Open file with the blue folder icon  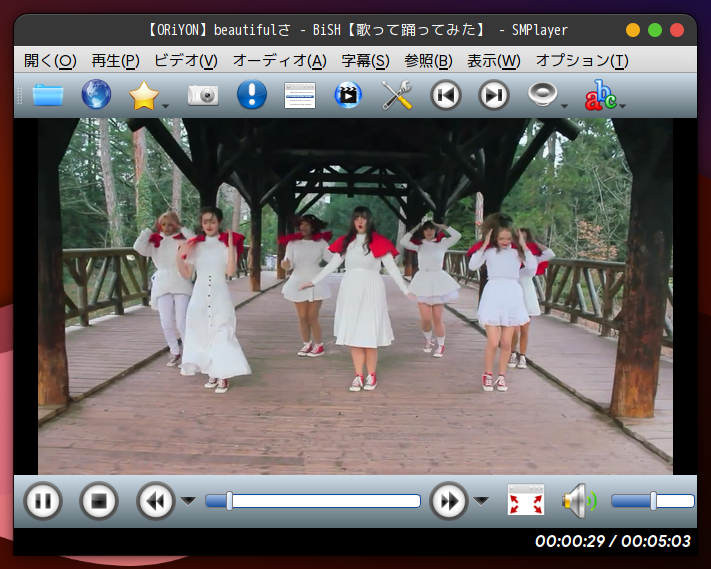[x=48, y=95]
